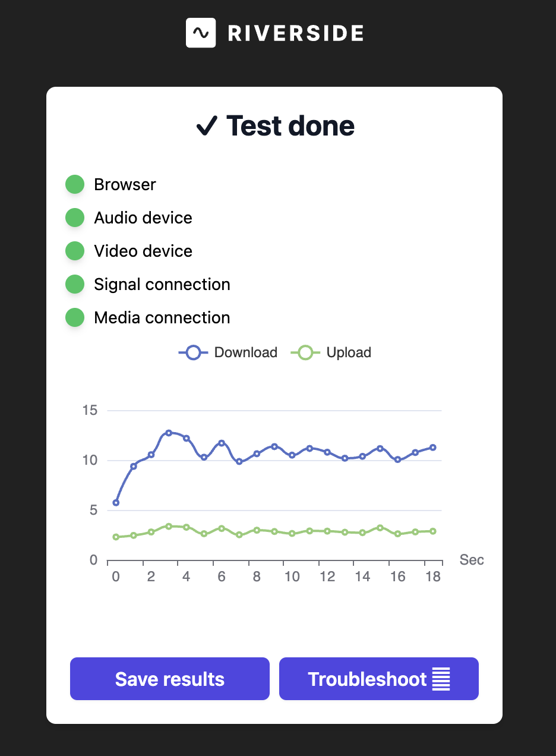Click the Test done heading
This screenshot has width=556, height=756.
tap(290, 126)
